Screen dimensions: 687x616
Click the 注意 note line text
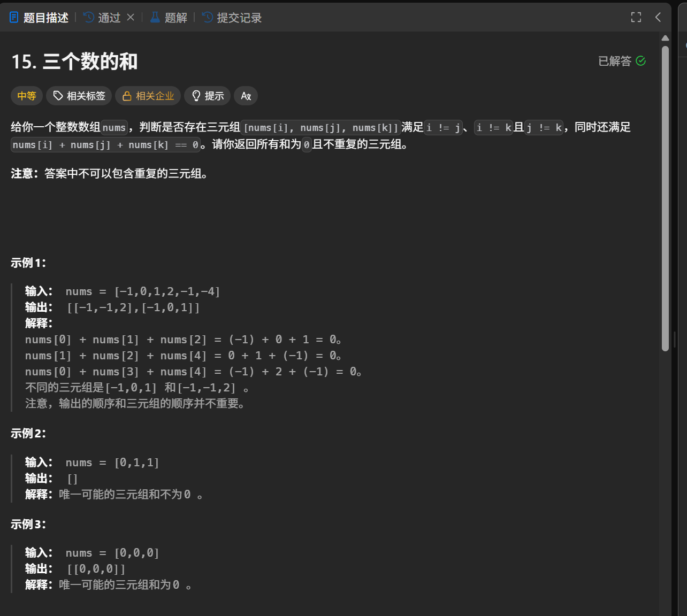[110, 173]
